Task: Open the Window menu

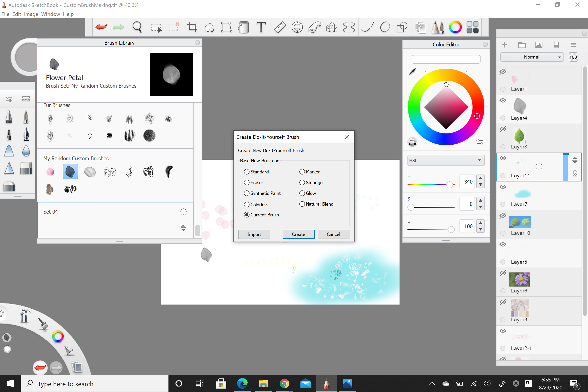Action: [x=50, y=14]
